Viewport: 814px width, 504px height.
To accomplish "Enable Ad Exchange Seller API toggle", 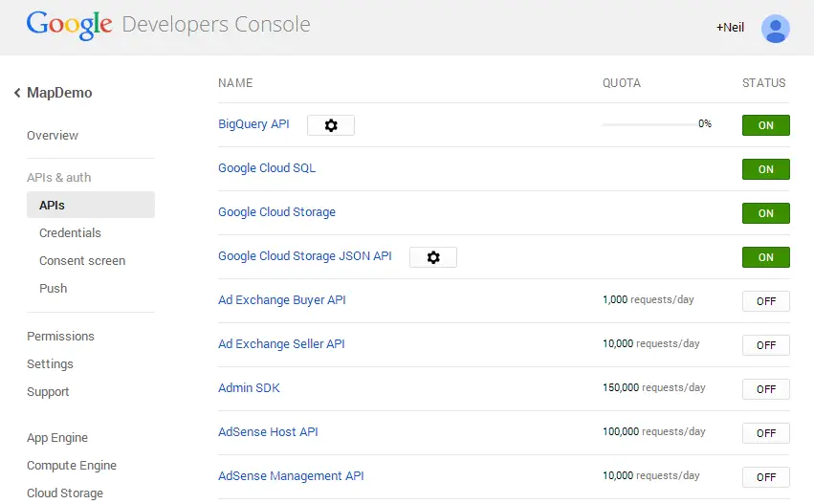I will 766,345.
